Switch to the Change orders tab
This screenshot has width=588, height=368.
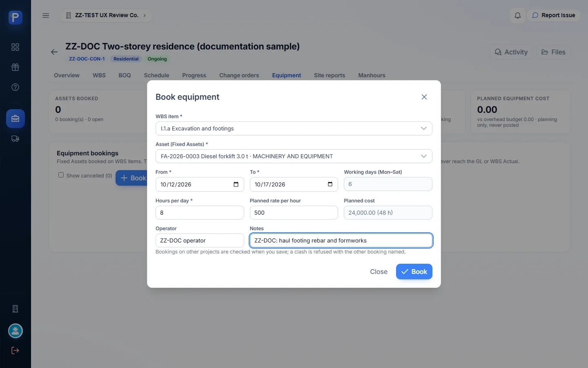pos(239,75)
